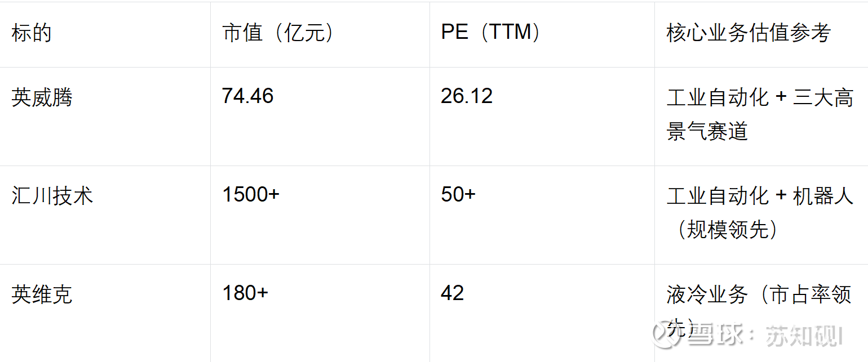Click the 工业自动化 + 机器人 text line

(x=759, y=196)
